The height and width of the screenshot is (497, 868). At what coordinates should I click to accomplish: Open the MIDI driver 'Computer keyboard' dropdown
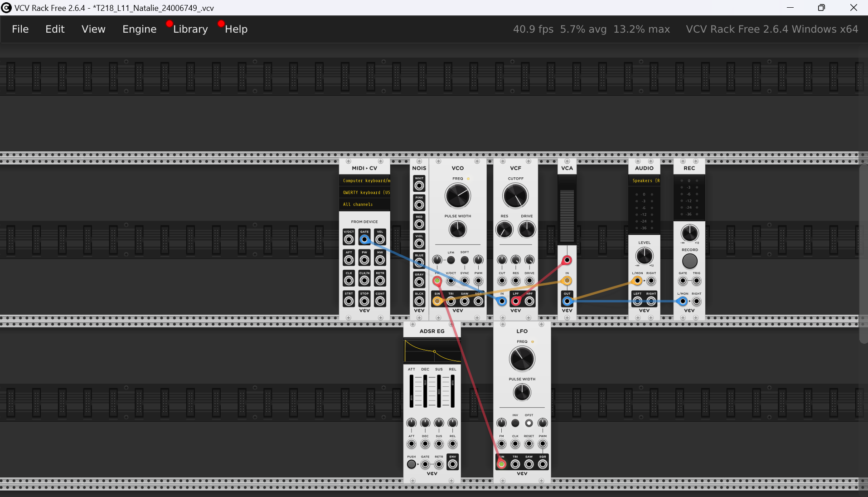pos(365,180)
